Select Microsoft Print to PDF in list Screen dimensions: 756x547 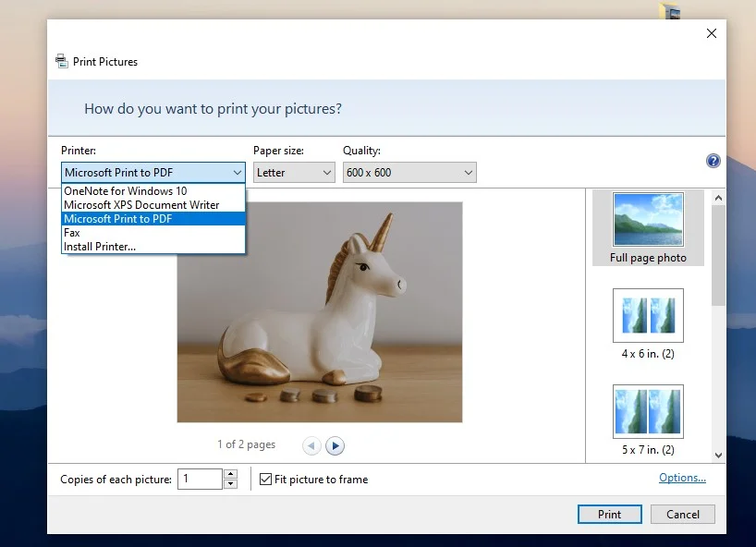[152, 219]
